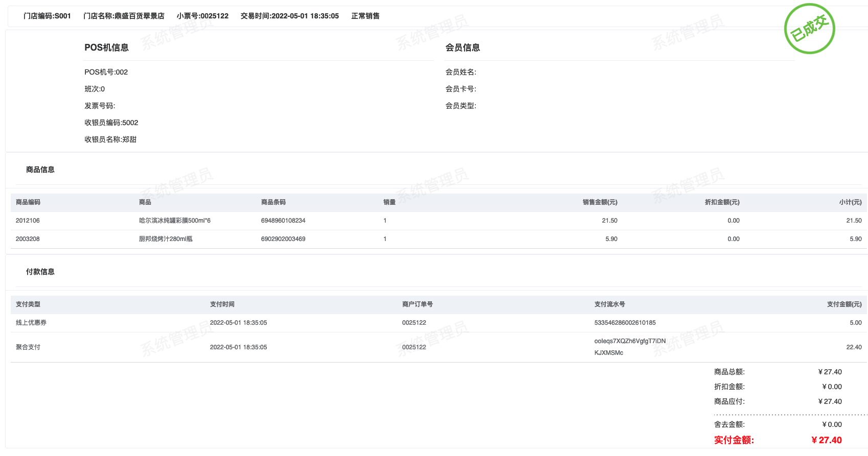The height and width of the screenshot is (456, 868).
Task: Select serial number ooleqs7XQZh6VgfgT7iDNKJXMSMc
Action: (x=630, y=347)
